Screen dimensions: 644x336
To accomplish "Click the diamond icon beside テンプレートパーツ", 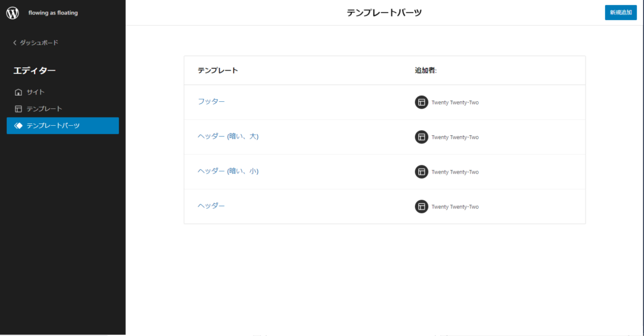I will click(18, 126).
